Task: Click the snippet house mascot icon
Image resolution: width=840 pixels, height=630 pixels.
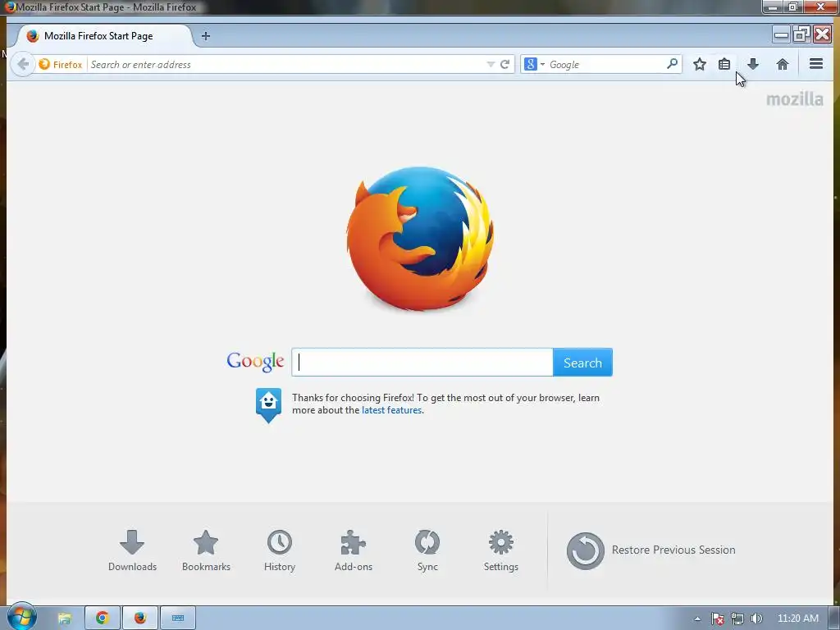Action: 268,405
